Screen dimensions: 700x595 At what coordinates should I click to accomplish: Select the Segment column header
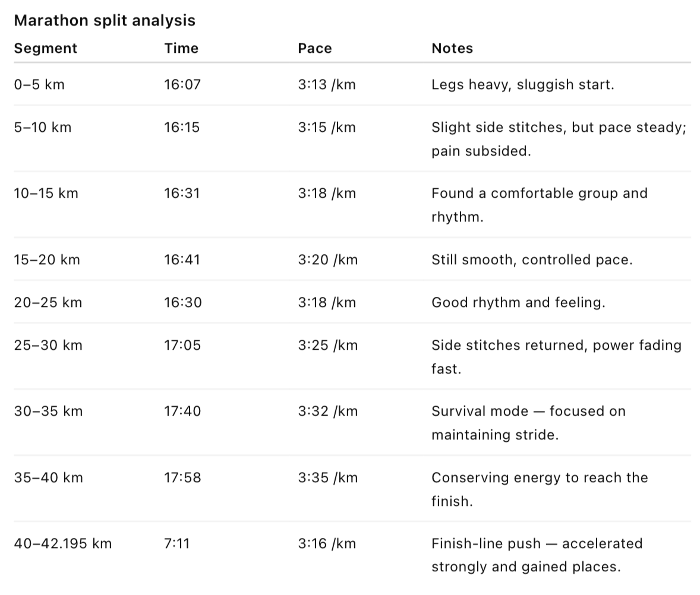pyautogui.click(x=46, y=48)
